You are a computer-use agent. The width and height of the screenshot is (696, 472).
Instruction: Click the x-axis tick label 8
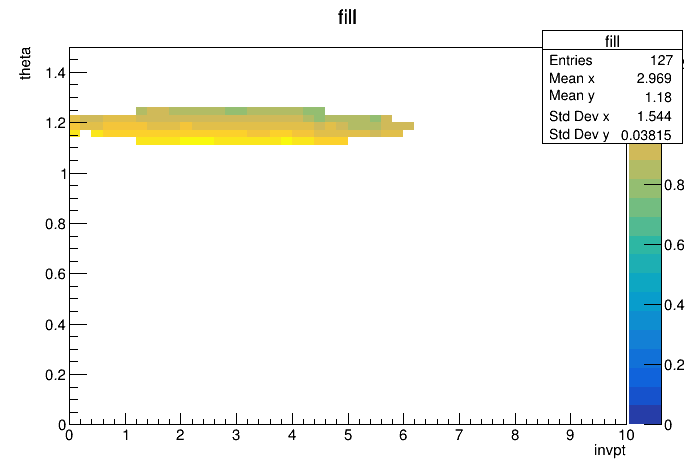click(x=514, y=435)
